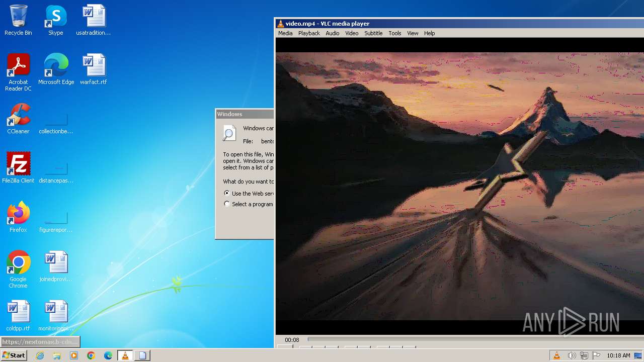Screen dimensions: 644x362
Task: Open the VLC Media menu
Action: point(285,33)
